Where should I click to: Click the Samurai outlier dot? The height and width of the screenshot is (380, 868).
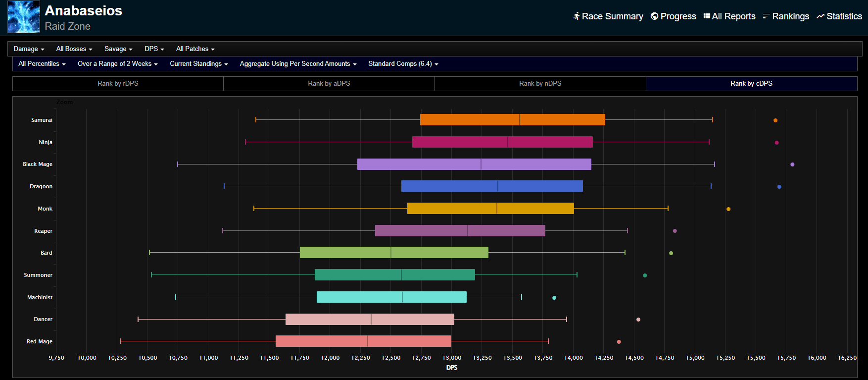[775, 120]
